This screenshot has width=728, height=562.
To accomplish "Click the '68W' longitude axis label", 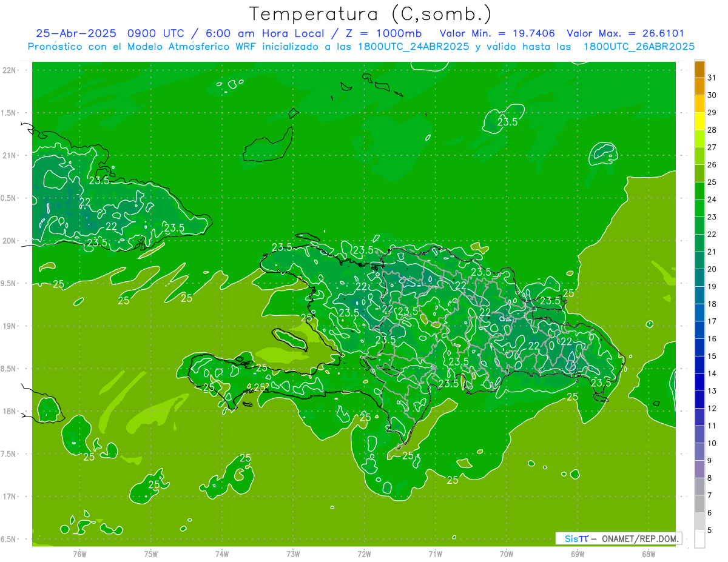I will (x=649, y=554).
